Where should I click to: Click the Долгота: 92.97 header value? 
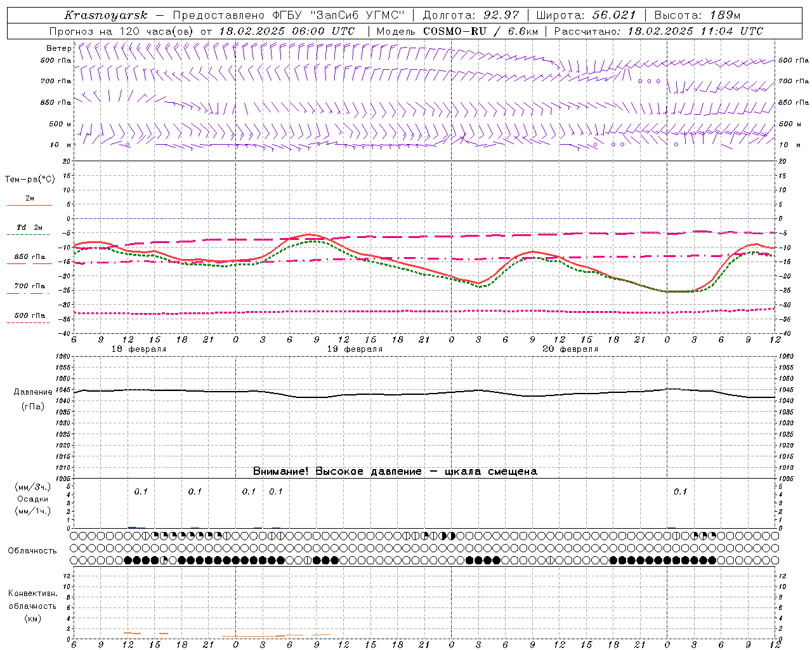(x=471, y=15)
